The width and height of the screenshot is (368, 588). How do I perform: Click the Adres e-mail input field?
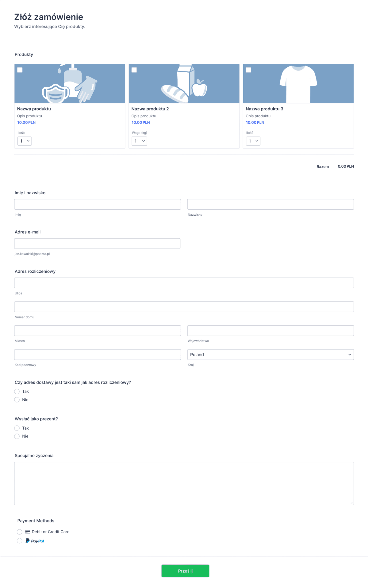[97, 243]
